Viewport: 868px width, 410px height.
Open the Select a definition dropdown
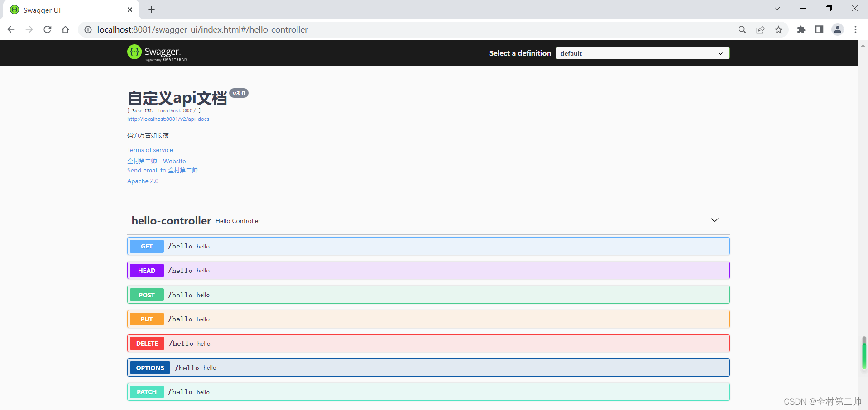click(643, 53)
